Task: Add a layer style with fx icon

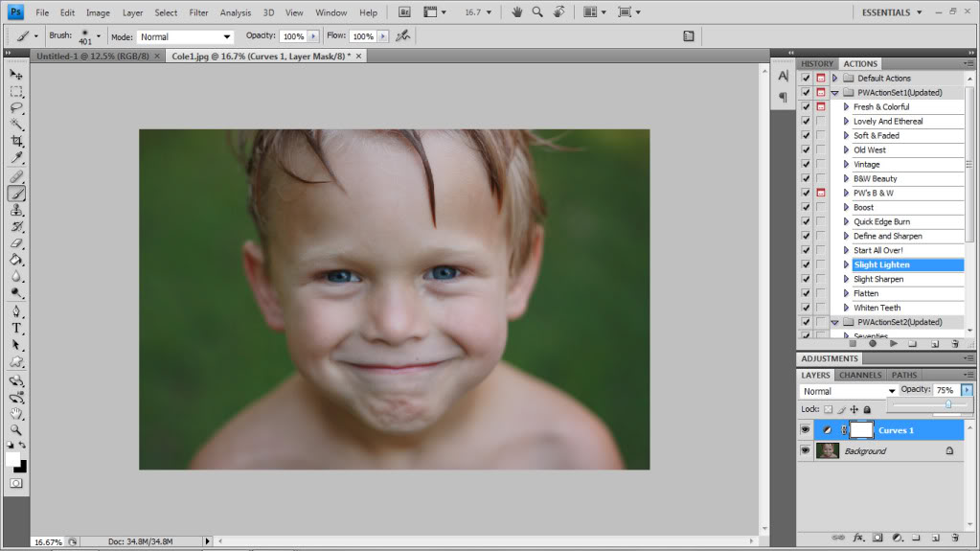Action: [858, 538]
